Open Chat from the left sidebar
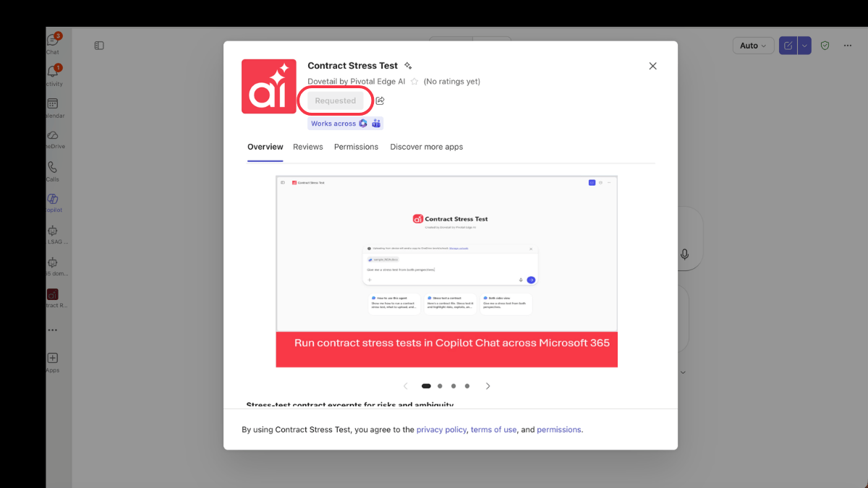Viewport: 868px width, 488px height. click(x=53, y=41)
